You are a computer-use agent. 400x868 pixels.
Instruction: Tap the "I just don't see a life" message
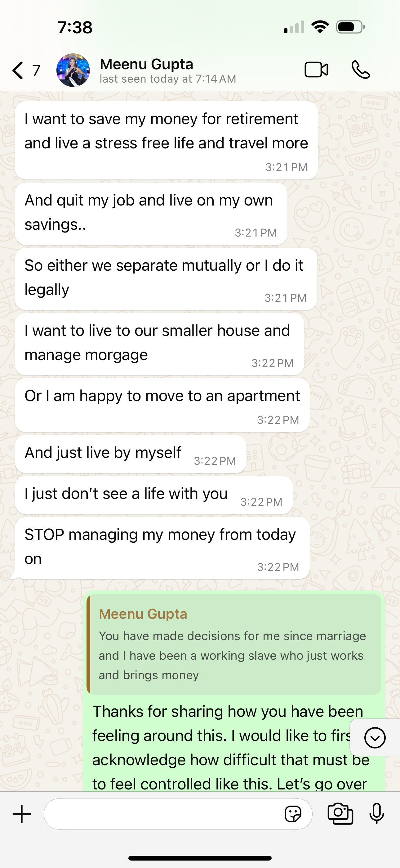(153, 495)
